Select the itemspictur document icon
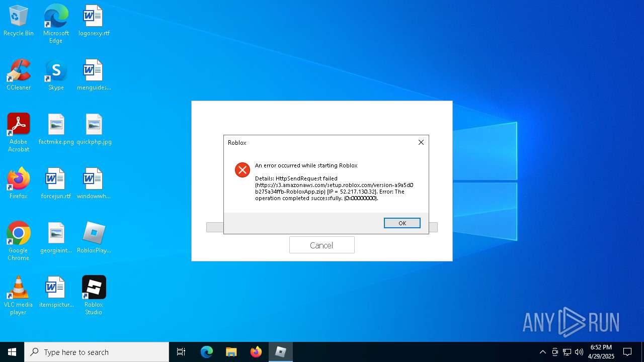Image resolution: width=644 pixels, height=362 pixels. (x=56, y=292)
